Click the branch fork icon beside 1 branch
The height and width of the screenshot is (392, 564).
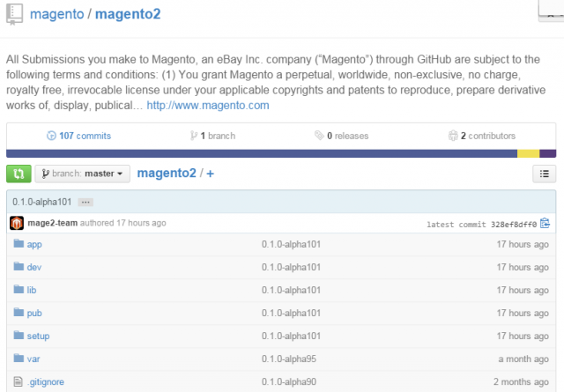coord(194,136)
